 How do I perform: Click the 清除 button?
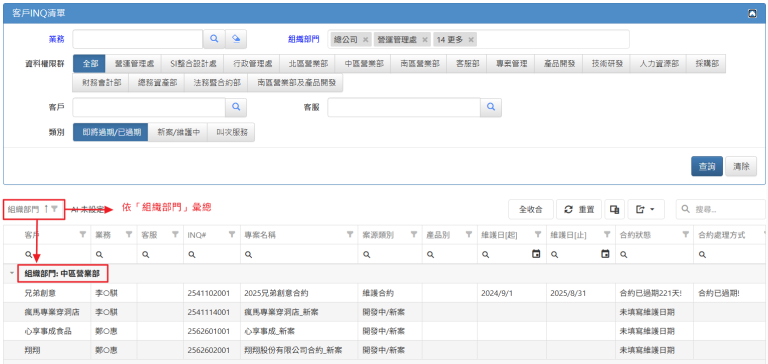pyautogui.click(x=741, y=166)
